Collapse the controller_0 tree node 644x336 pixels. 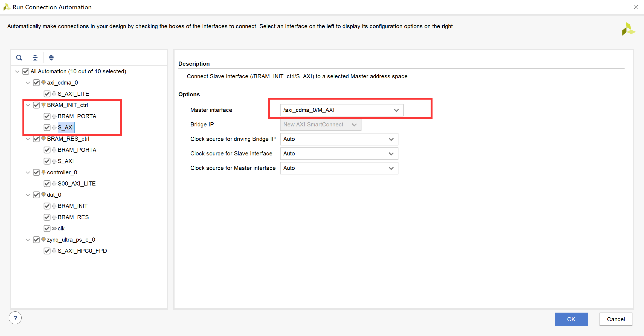pos(28,172)
